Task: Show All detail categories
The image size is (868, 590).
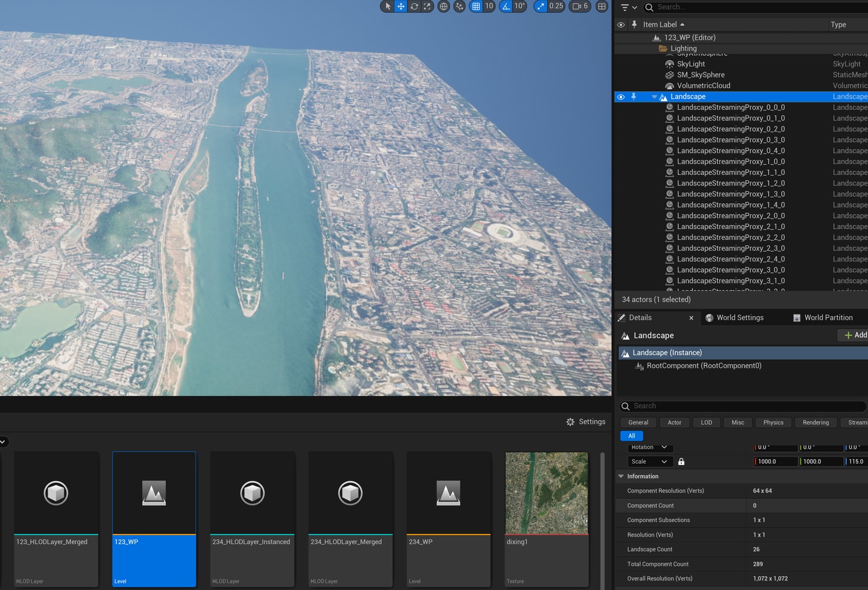Action: (632, 436)
